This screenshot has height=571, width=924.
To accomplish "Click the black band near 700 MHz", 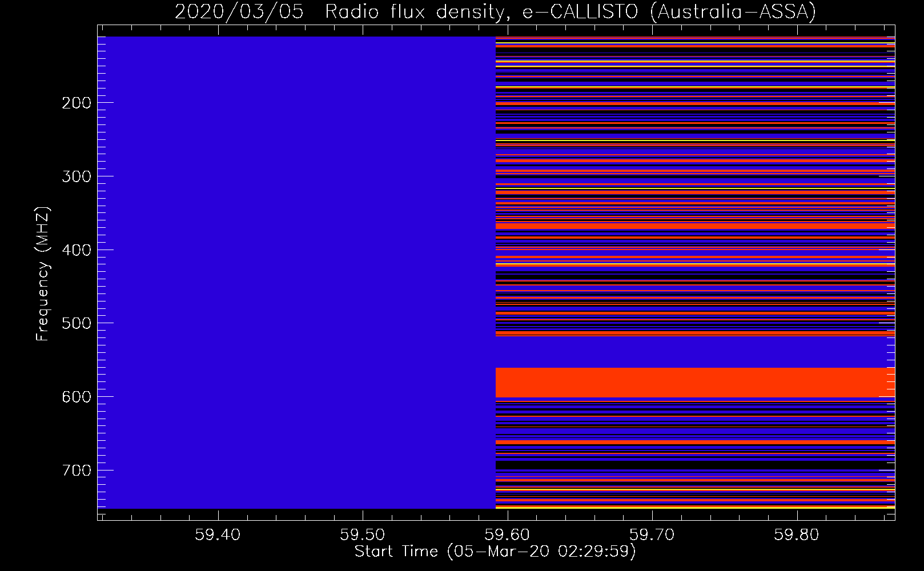I will [x=695, y=465].
